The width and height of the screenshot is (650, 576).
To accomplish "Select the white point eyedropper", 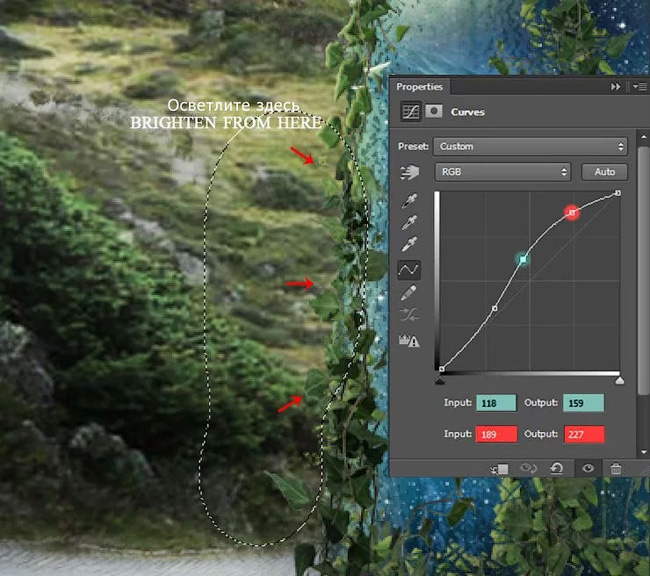I will [409, 244].
